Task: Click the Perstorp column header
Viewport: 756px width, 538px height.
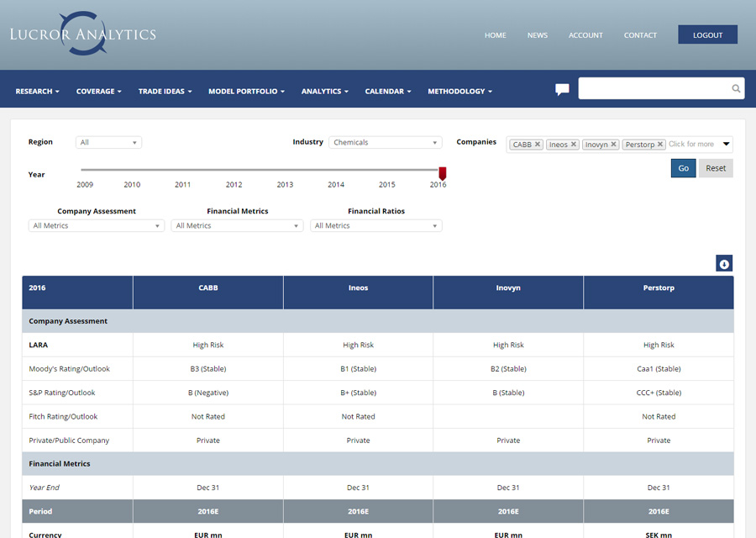Action: (x=659, y=293)
